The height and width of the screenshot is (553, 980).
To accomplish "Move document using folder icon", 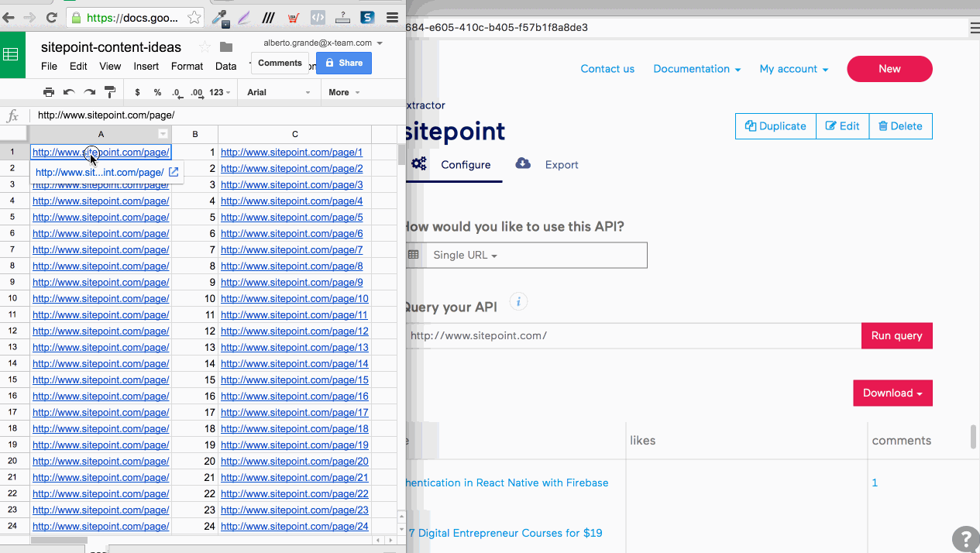I will (x=226, y=47).
